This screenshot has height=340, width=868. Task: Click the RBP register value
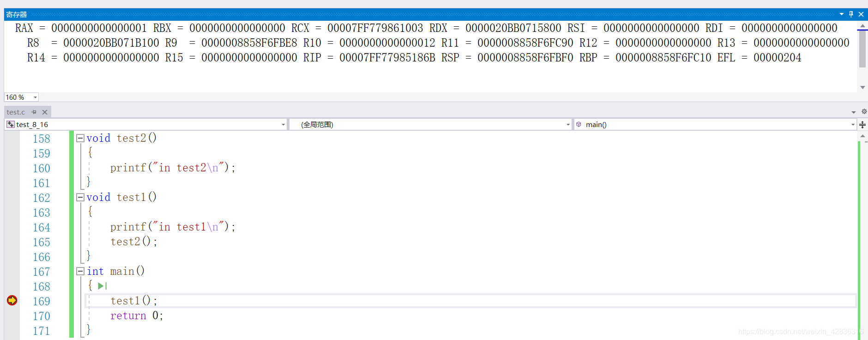pyautogui.click(x=663, y=58)
